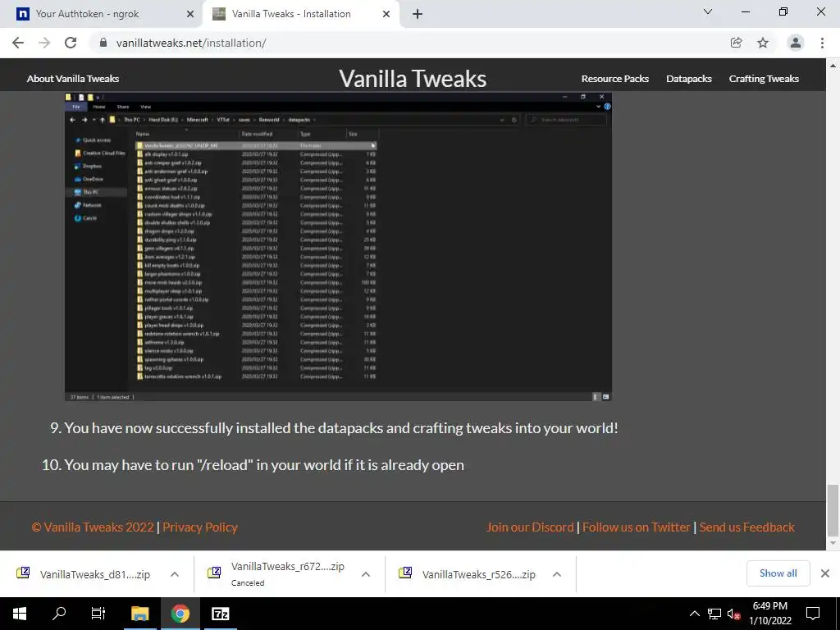View site security lock icon info
Image resolution: width=840 pixels, height=630 pixels.
pos(103,43)
